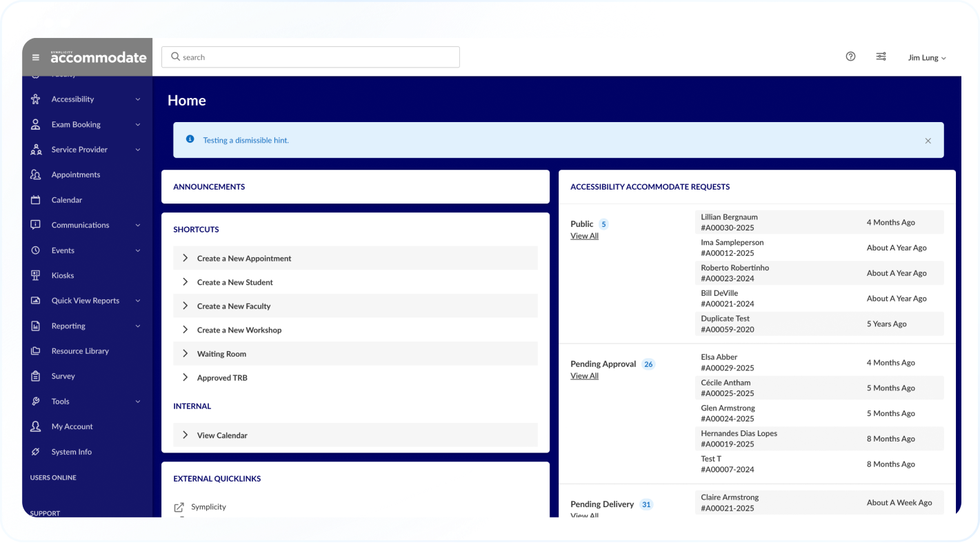Open the Cécile Antham request row
The image size is (980, 545).
click(x=819, y=388)
